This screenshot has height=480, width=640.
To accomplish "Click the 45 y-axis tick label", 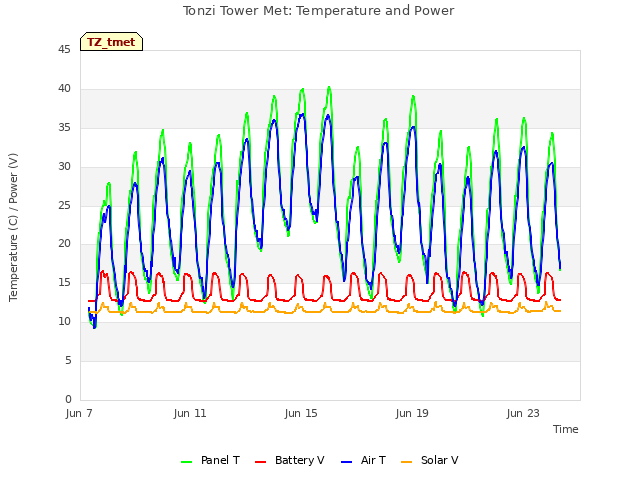I will (x=64, y=49).
